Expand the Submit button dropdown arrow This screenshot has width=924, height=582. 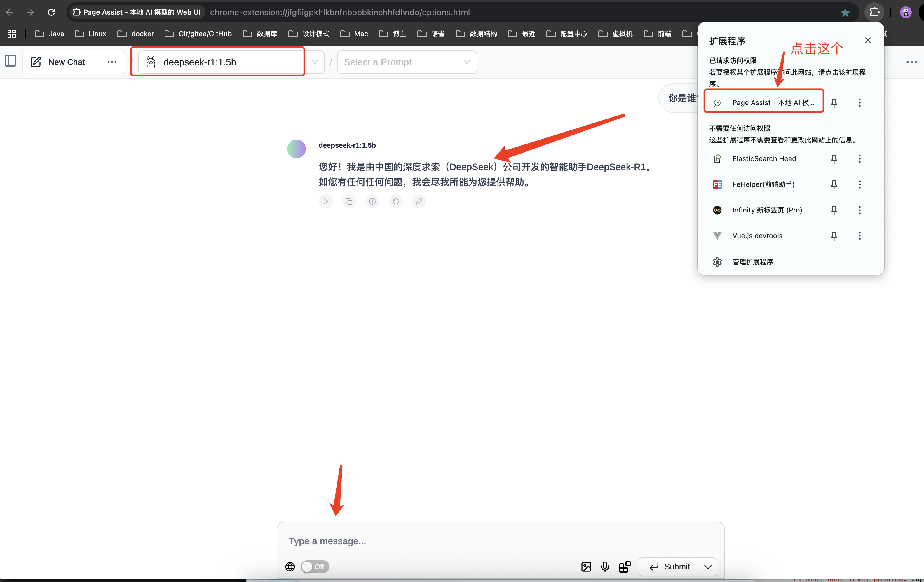707,567
